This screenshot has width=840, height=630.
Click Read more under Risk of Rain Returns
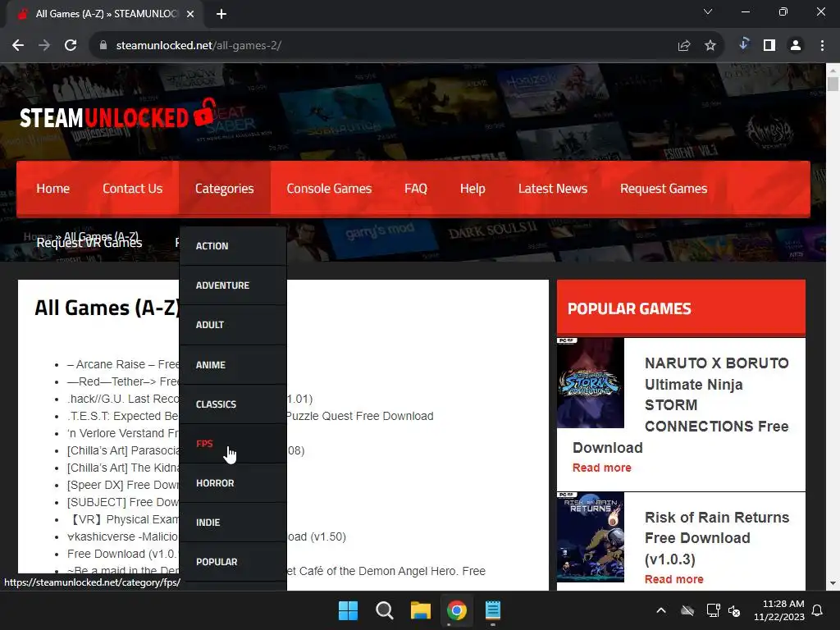674,579
